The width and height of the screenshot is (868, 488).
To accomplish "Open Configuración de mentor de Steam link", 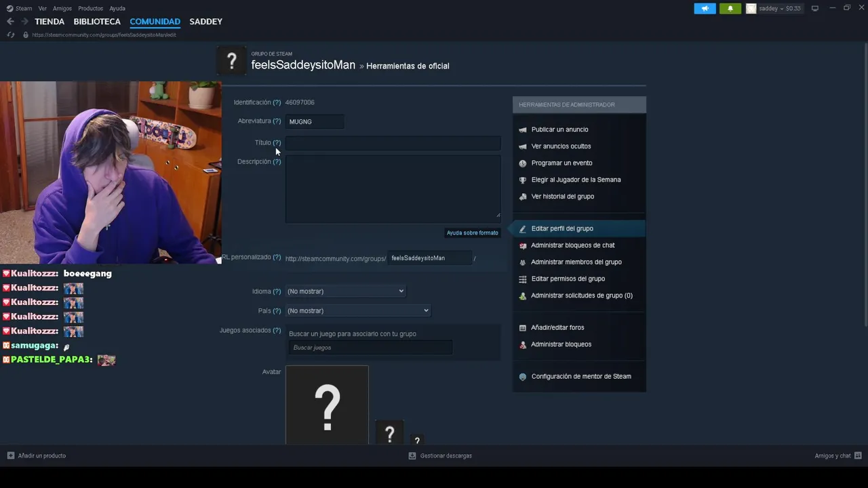I will pyautogui.click(x=581, y=377).
